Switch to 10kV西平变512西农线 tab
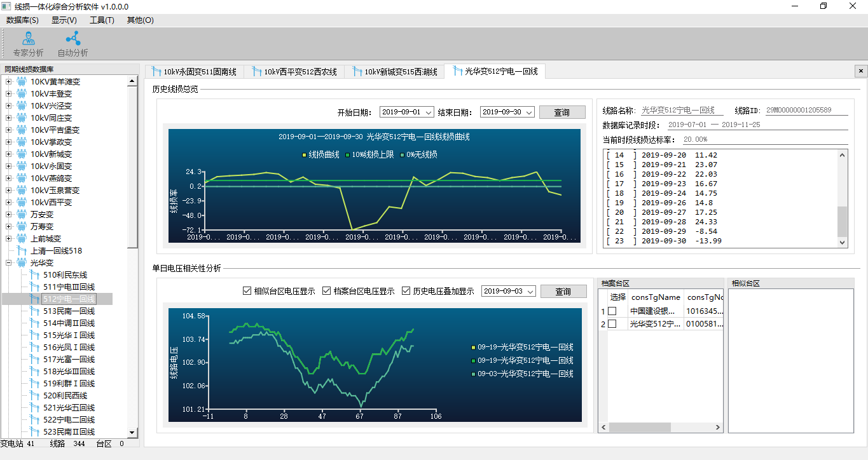 (x=294, y=72)
